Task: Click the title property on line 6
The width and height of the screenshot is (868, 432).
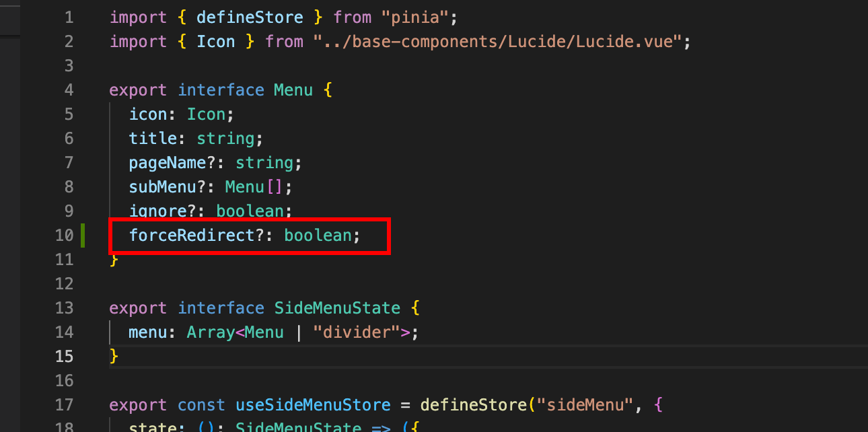Action: [153, 139]
